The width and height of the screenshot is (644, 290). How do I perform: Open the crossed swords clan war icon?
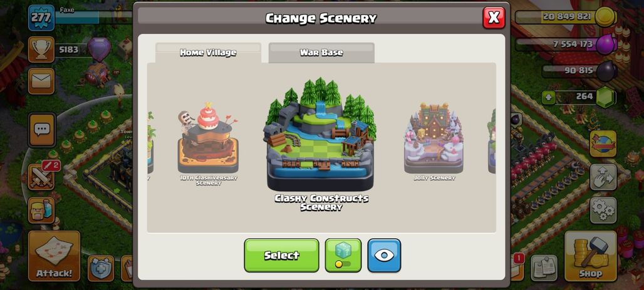41,177
